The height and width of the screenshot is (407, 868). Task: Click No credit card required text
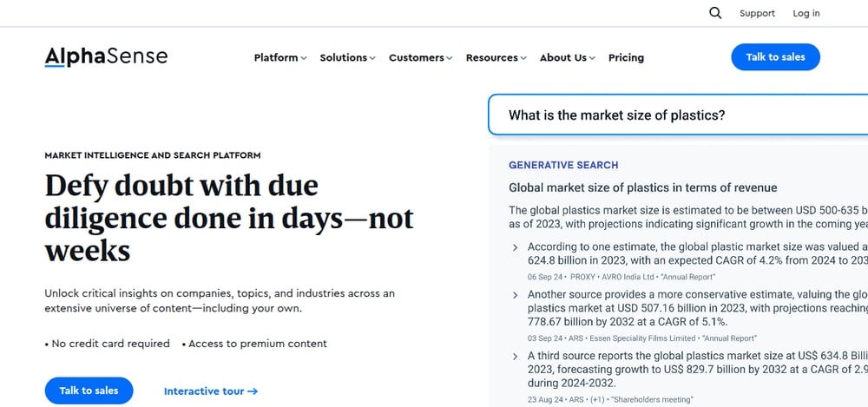point(108,344)
